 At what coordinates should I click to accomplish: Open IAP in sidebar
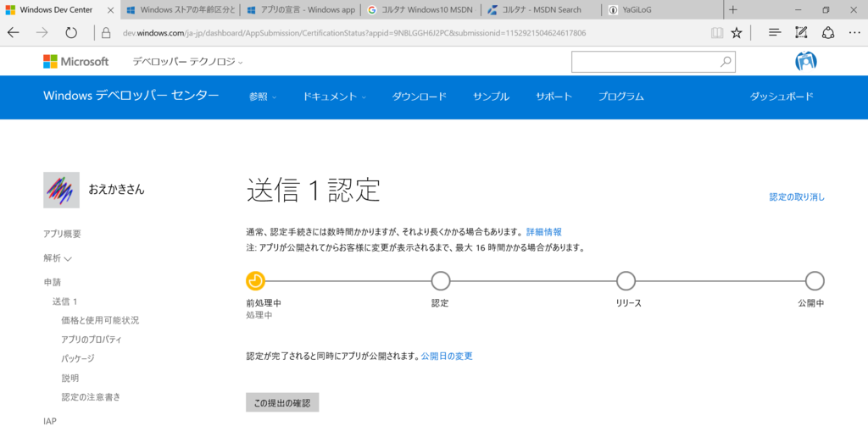[50, 421]
